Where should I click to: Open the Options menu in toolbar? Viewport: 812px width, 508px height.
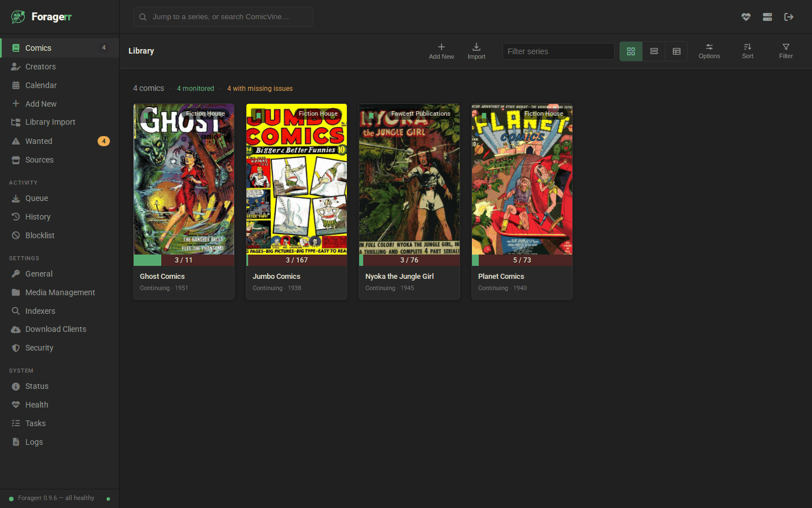[x=709, y=51]
